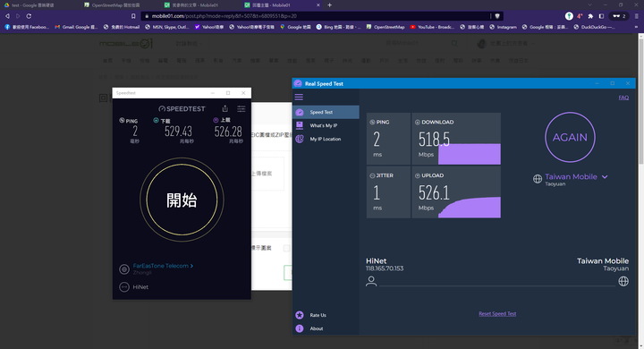Click the bookmark icon beside address bar

pos(133,16)
